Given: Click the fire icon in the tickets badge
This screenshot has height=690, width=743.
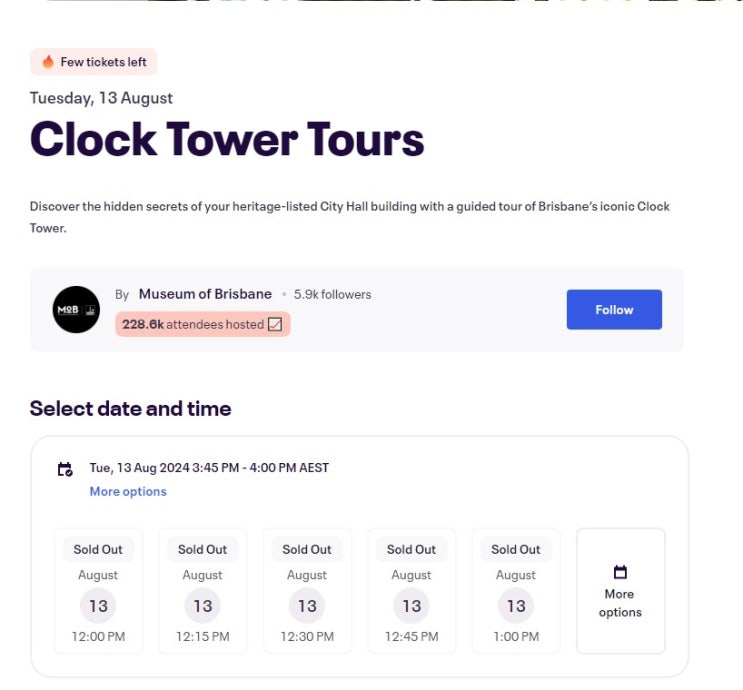Looking at the screenshot, I should click(x=48, y=62).
